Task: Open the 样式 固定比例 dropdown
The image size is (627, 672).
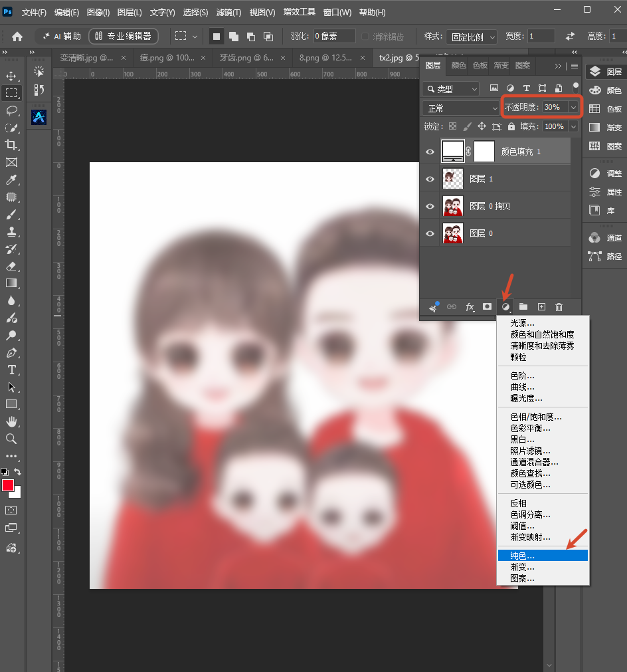Action: [x=471, y=37]
